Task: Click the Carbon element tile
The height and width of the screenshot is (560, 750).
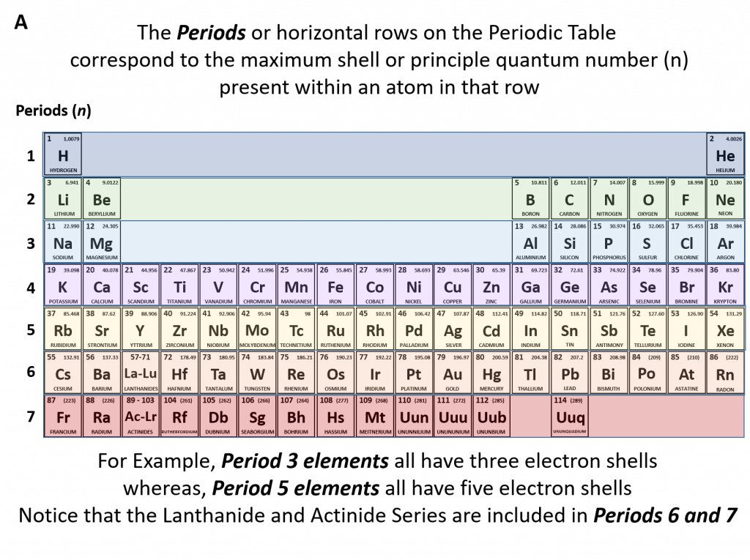Action: point(570,198)
